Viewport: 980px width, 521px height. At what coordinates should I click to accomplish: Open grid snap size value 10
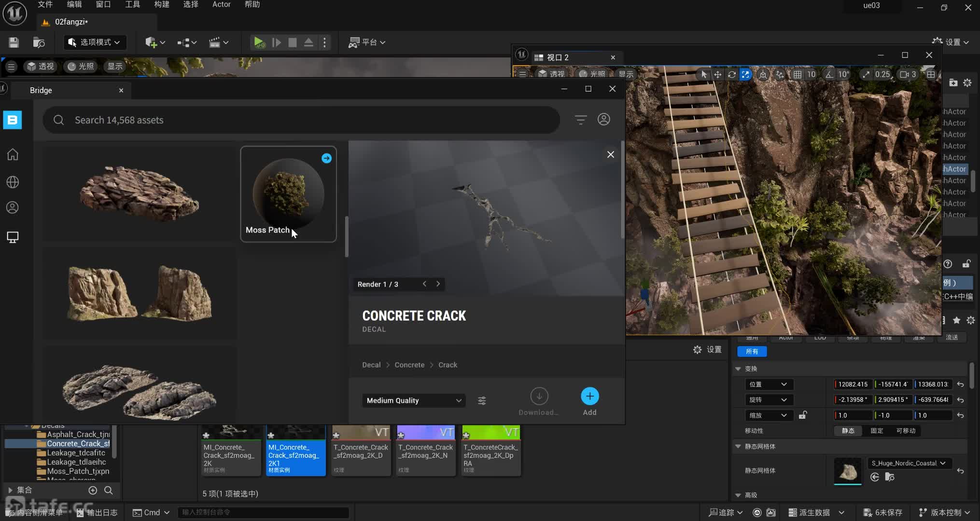pos(811,74)
